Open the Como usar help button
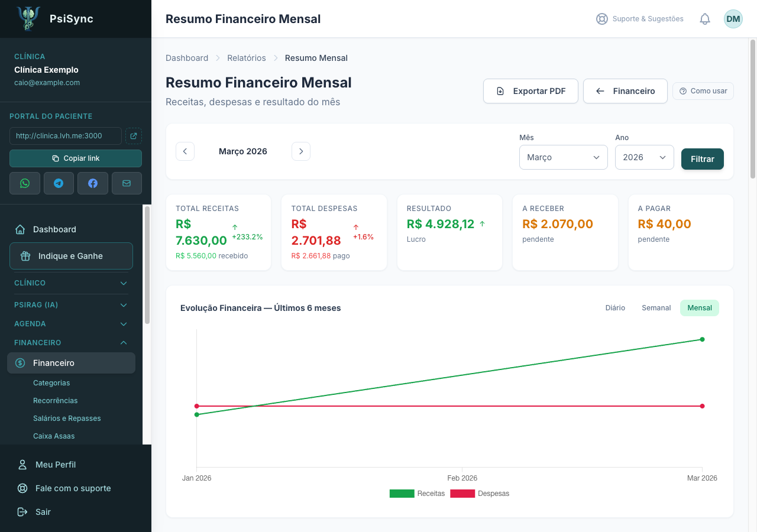Screen dimensions: 757x532 (x=703, y=91)
